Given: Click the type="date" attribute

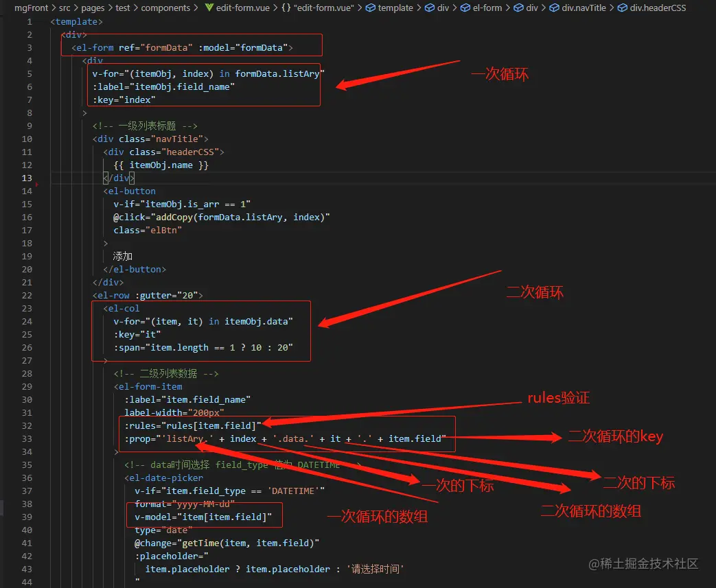Looking at the screenshot, I should (x=163, y=530).
